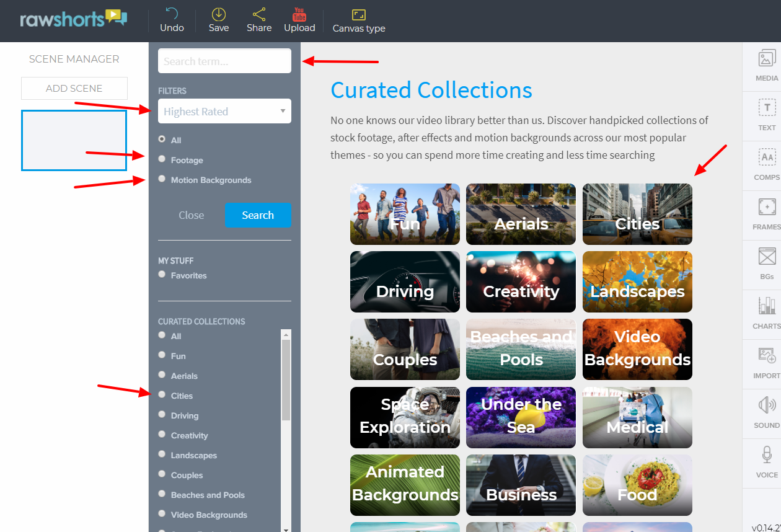Screen dimensions: 781x532
Task: Open the Fun collection tile
Action: coord(405,214)
